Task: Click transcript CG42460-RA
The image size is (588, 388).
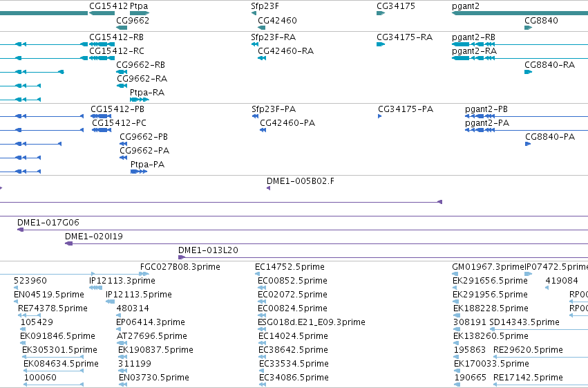Action: [x=286, y=51]
